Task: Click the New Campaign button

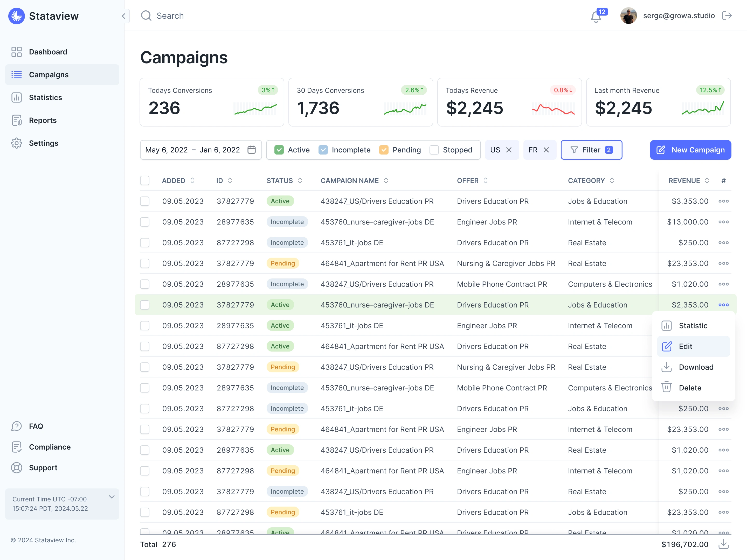Action: [x=690, y=150]
